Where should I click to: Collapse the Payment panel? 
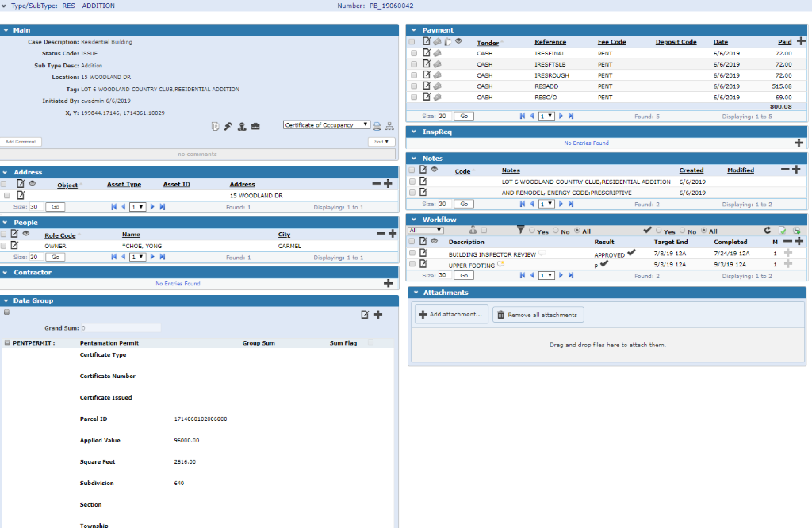(x=414, y=30)
